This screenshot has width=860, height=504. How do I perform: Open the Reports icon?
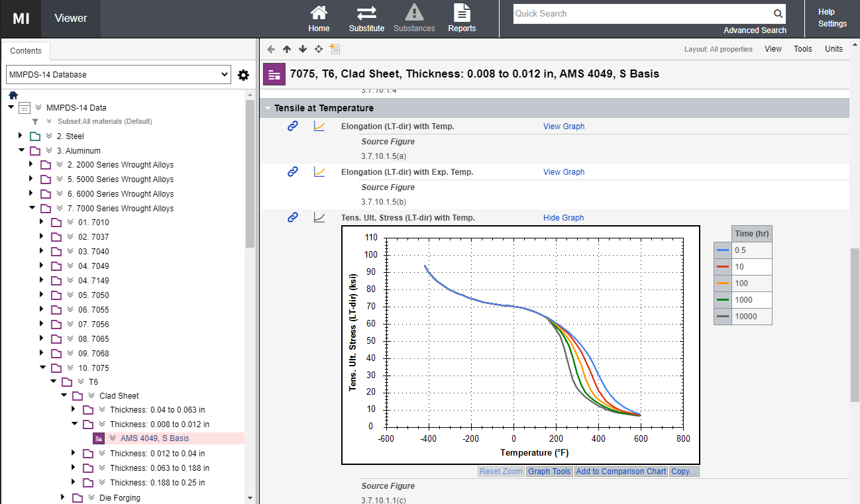point(462,13)
